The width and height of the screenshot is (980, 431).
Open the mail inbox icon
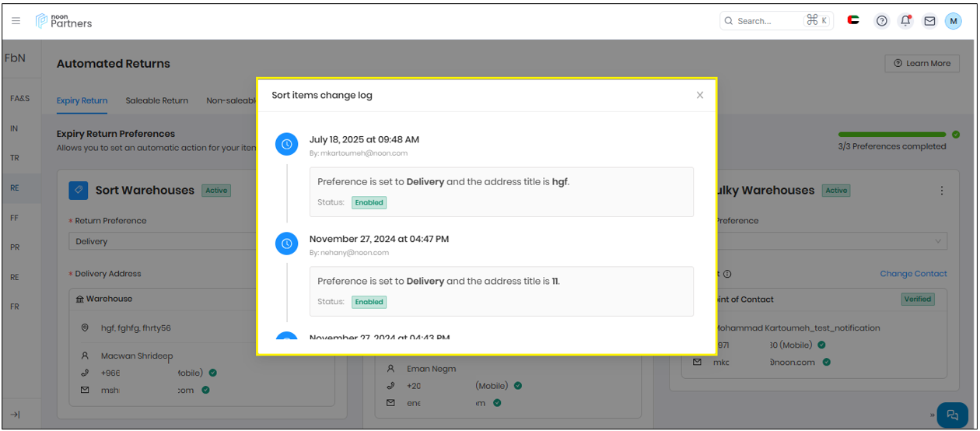click(929, 21)
